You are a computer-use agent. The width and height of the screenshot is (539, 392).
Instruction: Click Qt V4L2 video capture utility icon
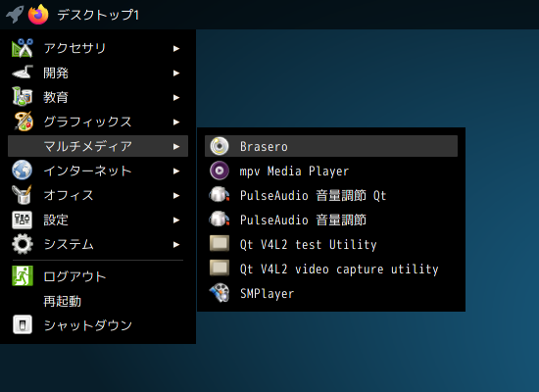[220, 268]
